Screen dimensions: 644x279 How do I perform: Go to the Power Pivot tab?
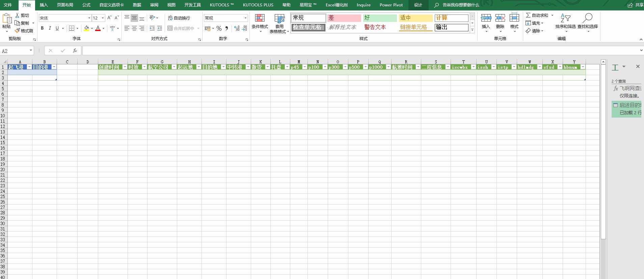391,5
